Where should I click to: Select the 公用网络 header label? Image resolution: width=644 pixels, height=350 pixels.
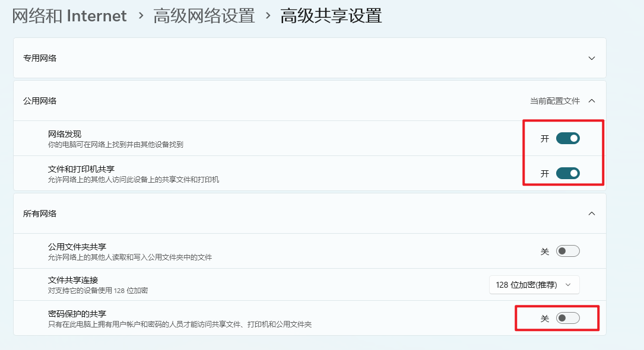coord(40,101)
